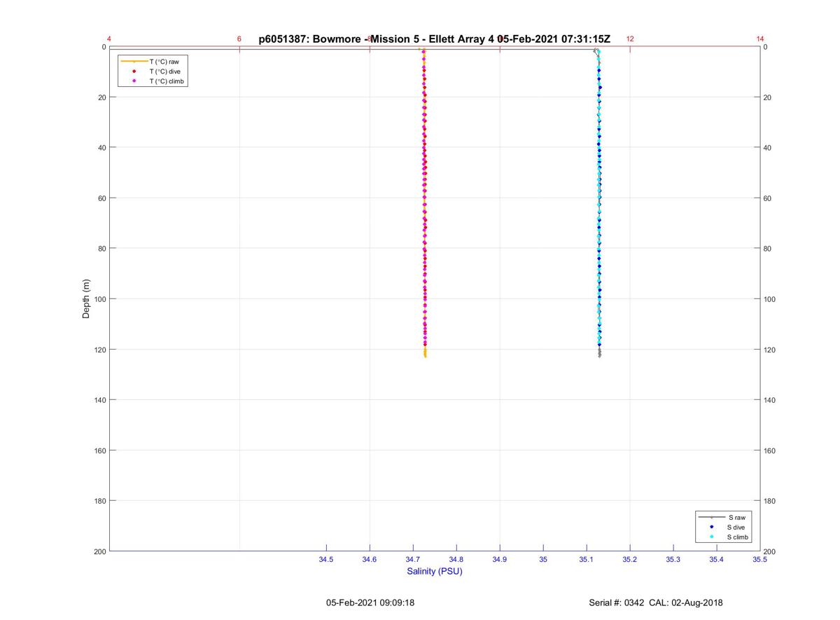Click salinity tick label 35.2

(x=630, y=560)
